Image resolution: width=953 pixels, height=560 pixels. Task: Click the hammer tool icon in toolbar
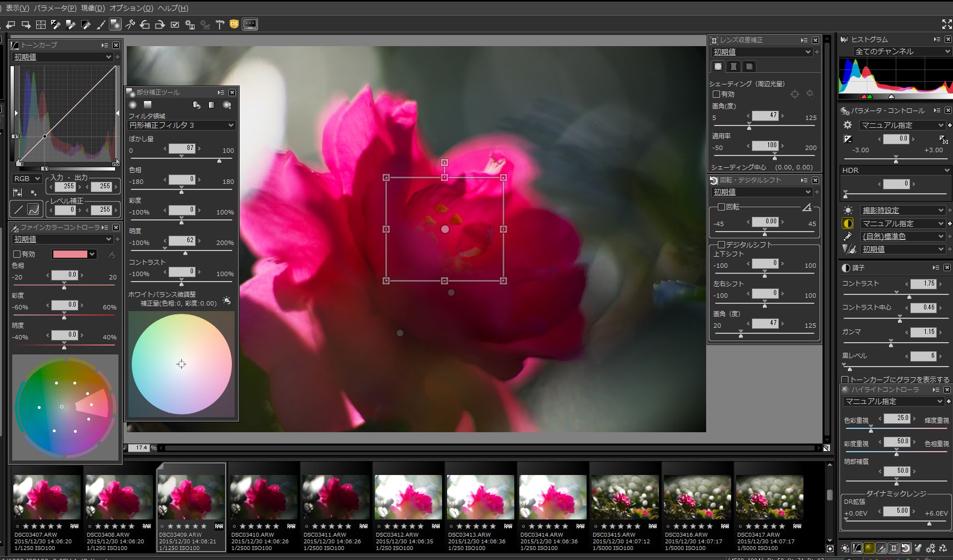coord(220,24)
